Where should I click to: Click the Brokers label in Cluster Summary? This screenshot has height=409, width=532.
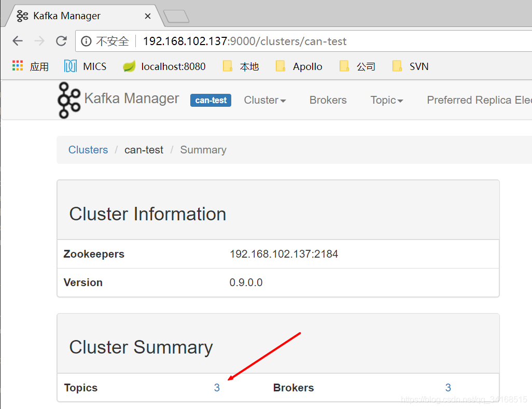(x=293, y=388)
